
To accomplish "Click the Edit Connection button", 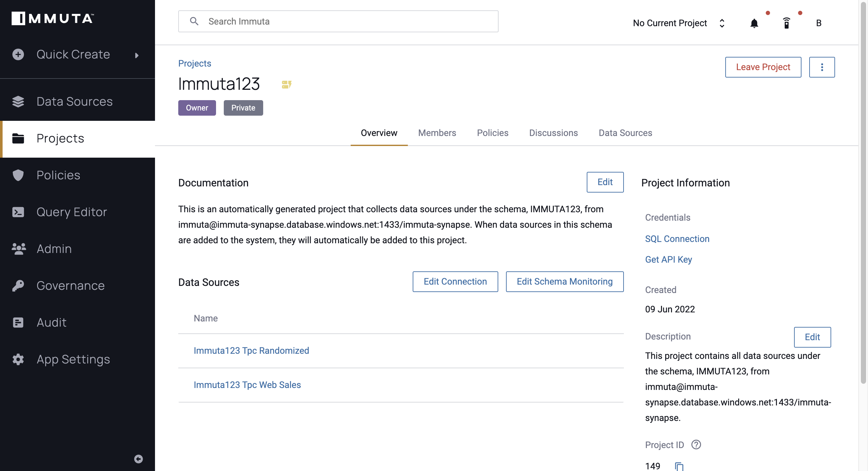I will coord(455,281).
